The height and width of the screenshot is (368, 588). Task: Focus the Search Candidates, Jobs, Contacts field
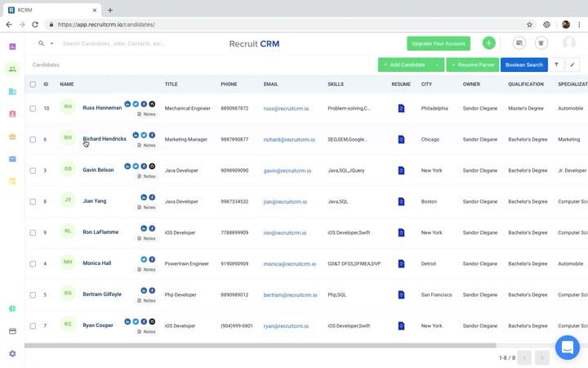114,43
